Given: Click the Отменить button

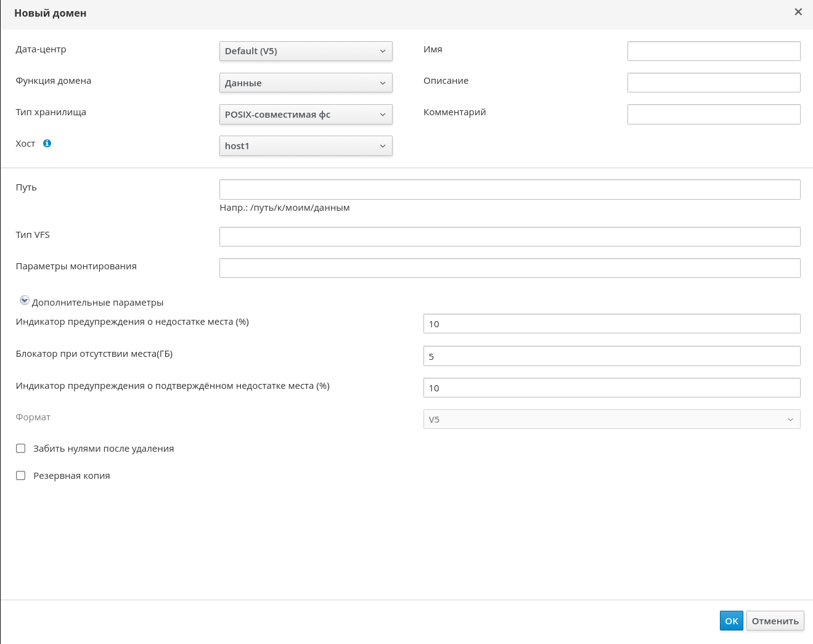Looking at the screenshot, I should 775,621.
